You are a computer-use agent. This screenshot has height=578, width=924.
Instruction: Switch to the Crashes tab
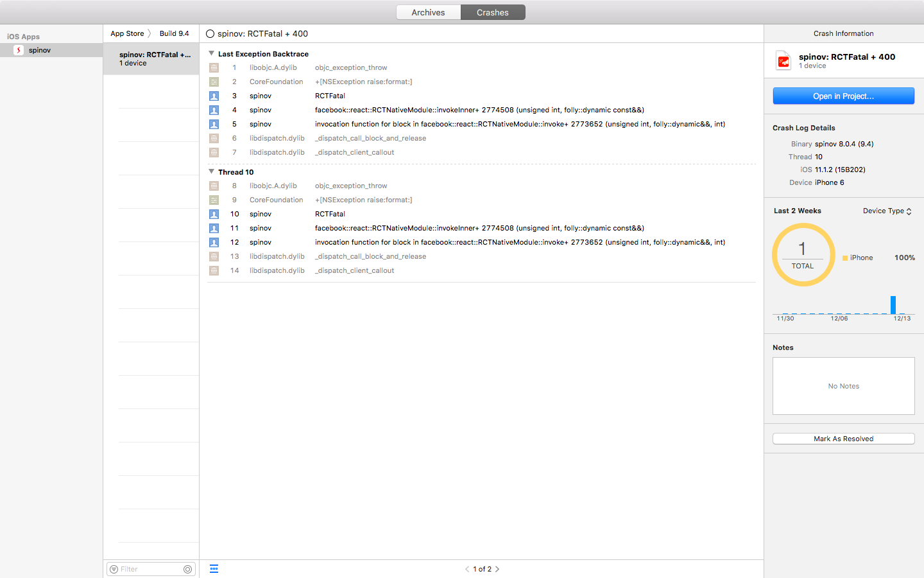pos(493,12)
